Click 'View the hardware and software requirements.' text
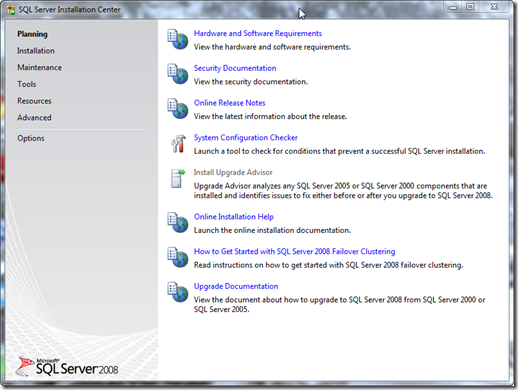 pyautogui.click(x=272, y=47)
